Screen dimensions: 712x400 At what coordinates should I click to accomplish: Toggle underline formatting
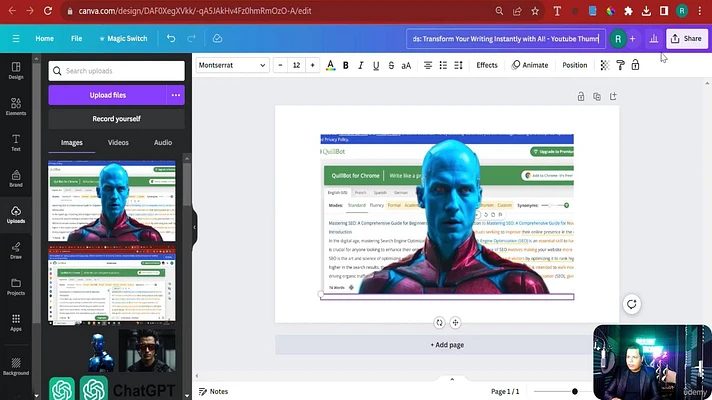click(376, 65)
